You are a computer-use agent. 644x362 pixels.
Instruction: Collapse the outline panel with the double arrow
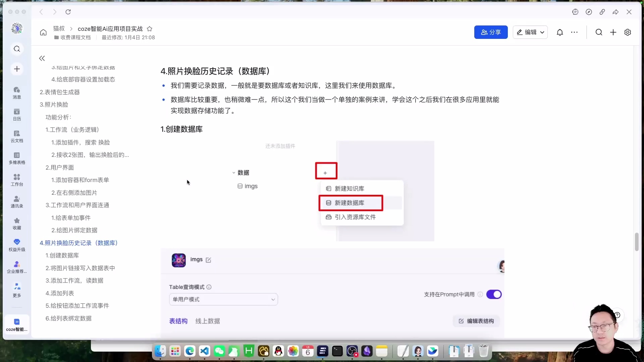42,58
